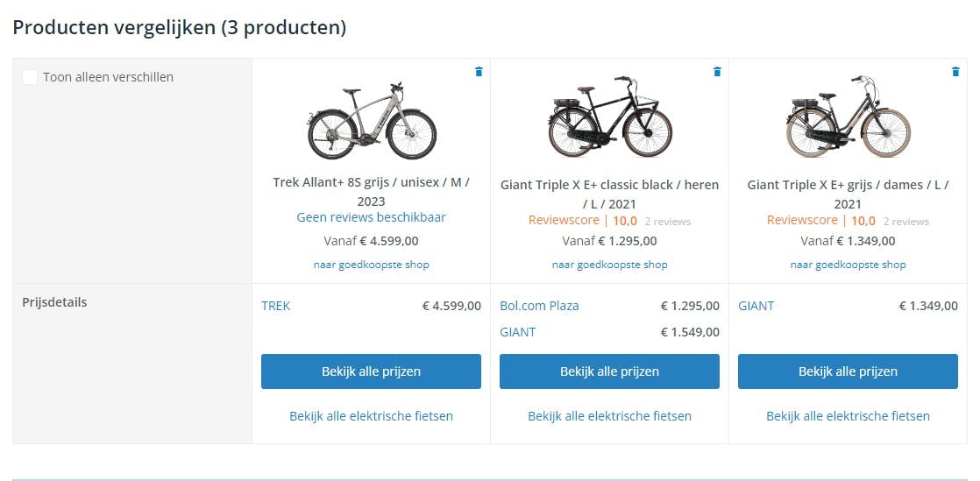View all electric bikes link under Trek

tap(372, 416)
